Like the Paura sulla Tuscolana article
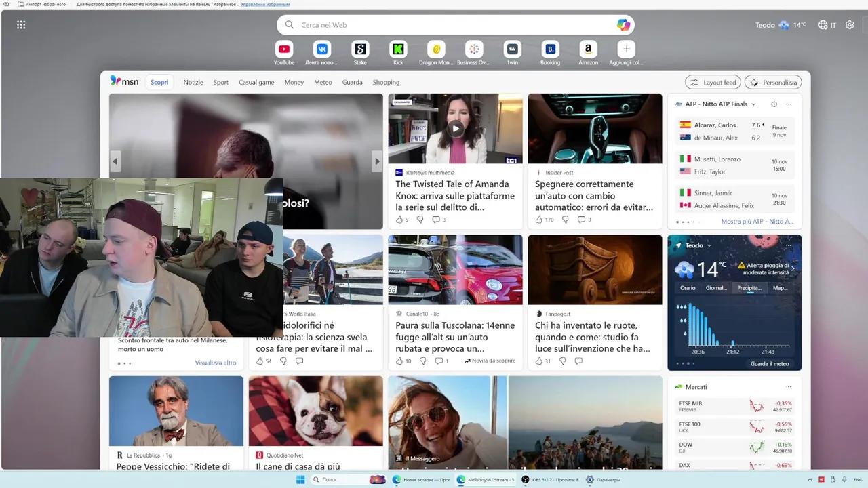 403,361
